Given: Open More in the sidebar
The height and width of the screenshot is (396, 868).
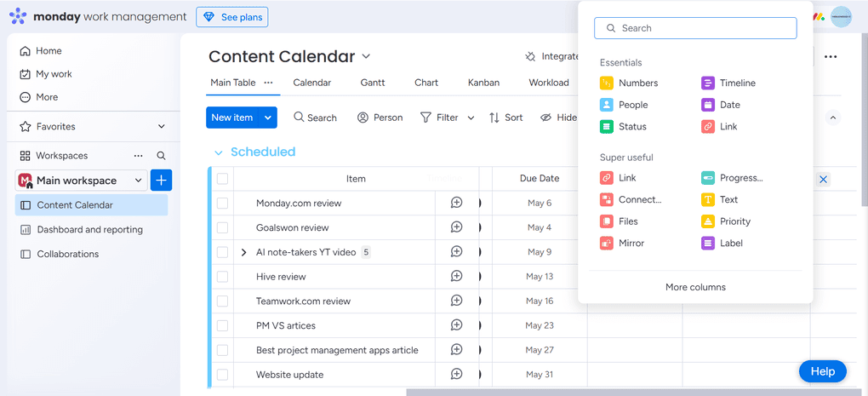Looking at the screenshot, I should (38, 97).
